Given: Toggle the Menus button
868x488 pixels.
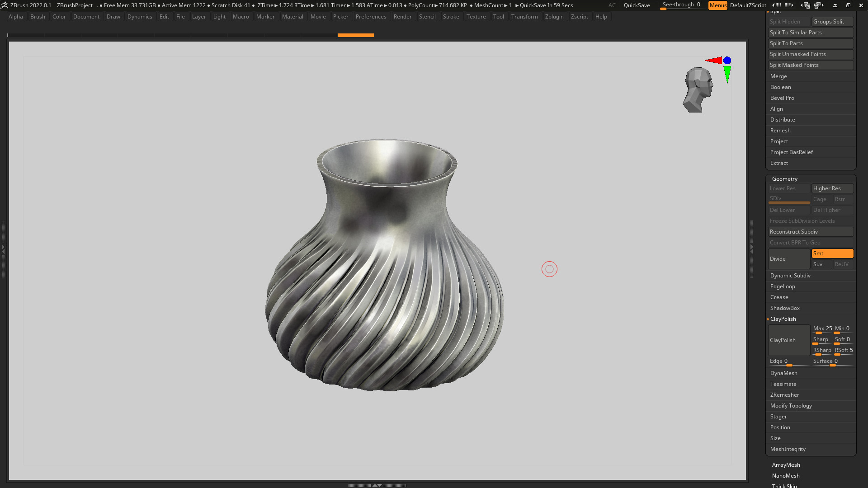Looking at the screenshot, I should point(718,5).
